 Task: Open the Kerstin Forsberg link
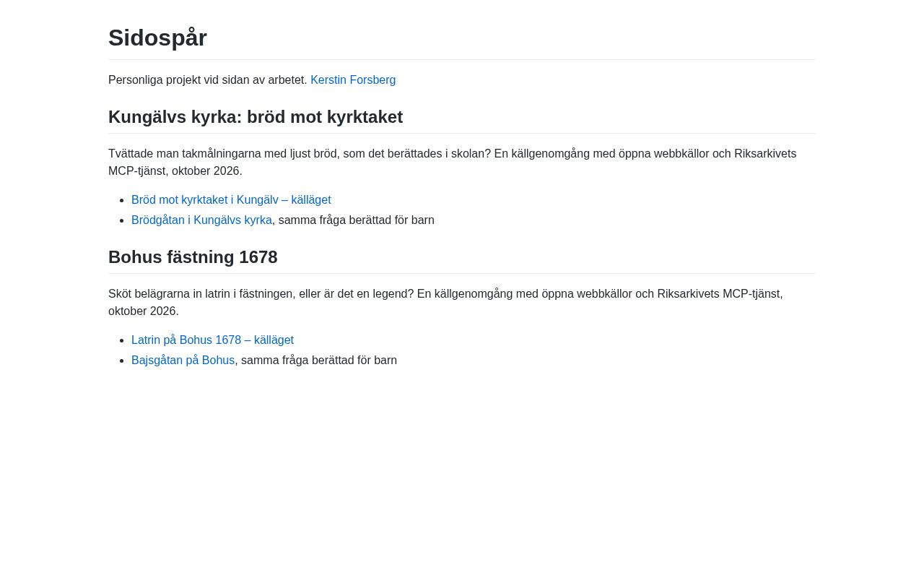coord(353,80)
